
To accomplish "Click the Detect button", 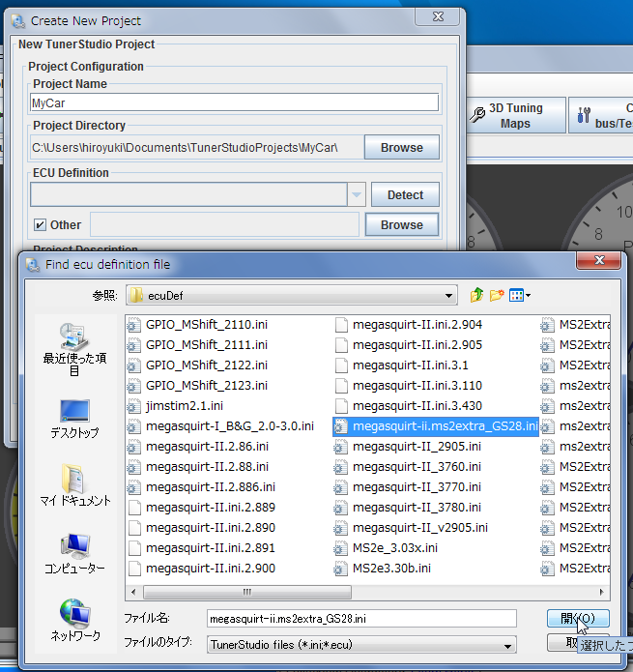I will (x=405, y=194).
